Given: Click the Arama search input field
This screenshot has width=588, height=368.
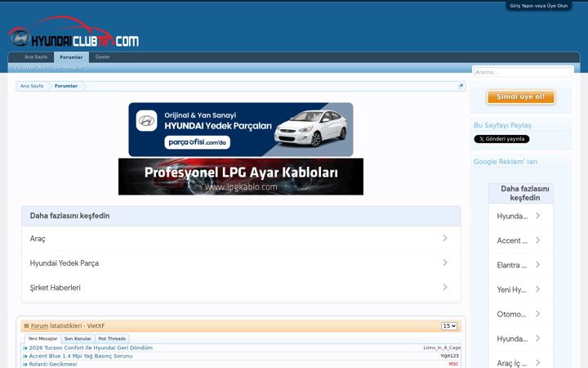Looking at the screenshot, I should point(523,72).
